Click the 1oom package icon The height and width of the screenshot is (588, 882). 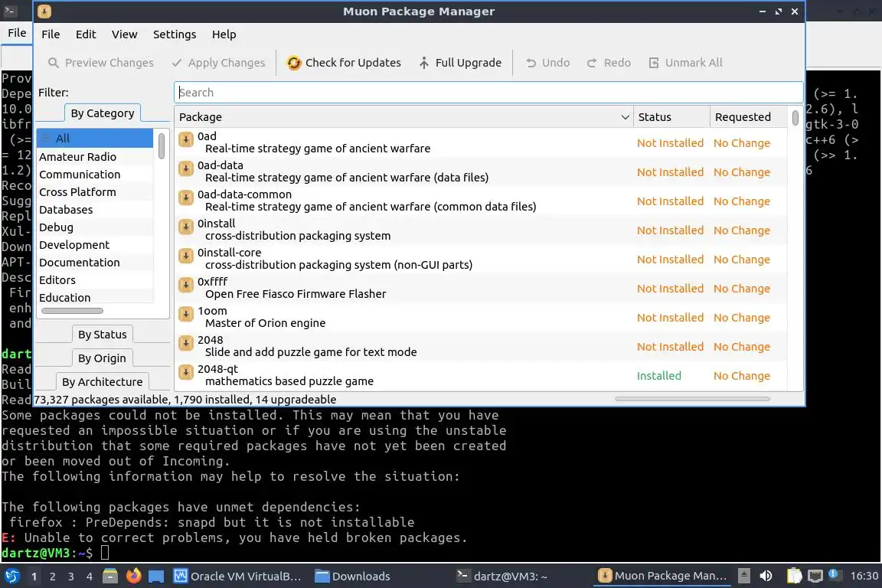point(186,314)
